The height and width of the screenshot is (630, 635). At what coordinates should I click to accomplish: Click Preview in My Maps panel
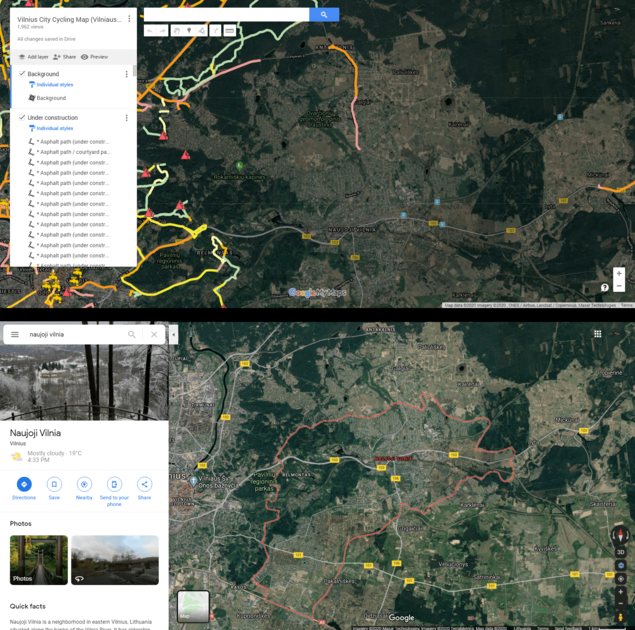94,57
